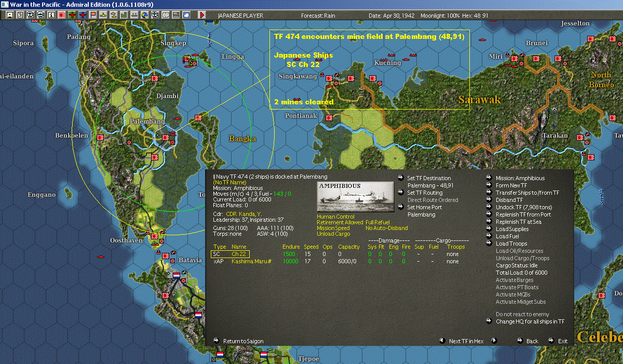Screen dimensions: 623x364
Task: Click Undock TF (7,908 tons)
Action: (524, 207)
